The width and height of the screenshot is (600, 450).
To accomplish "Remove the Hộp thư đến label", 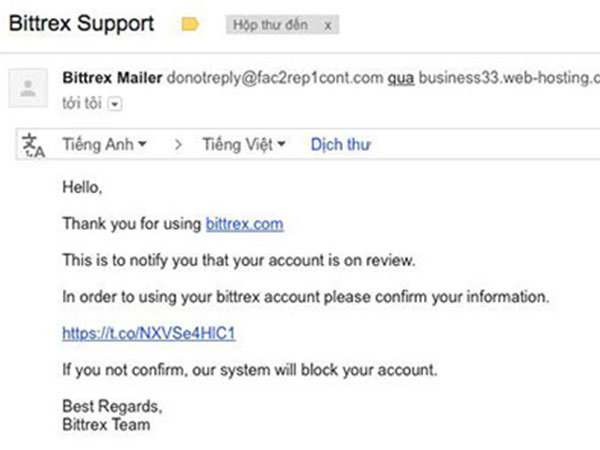I will click(x=328, y=26).
